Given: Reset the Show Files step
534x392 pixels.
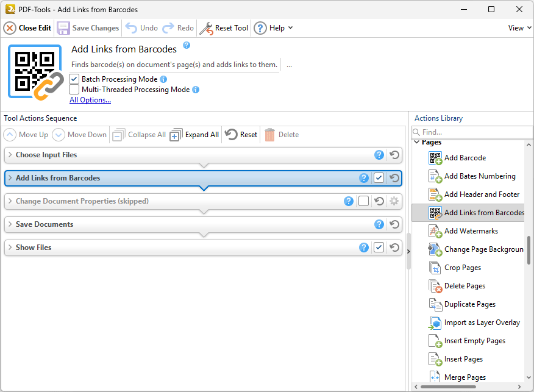Looking at the screenshot, I should coord(394,248).
